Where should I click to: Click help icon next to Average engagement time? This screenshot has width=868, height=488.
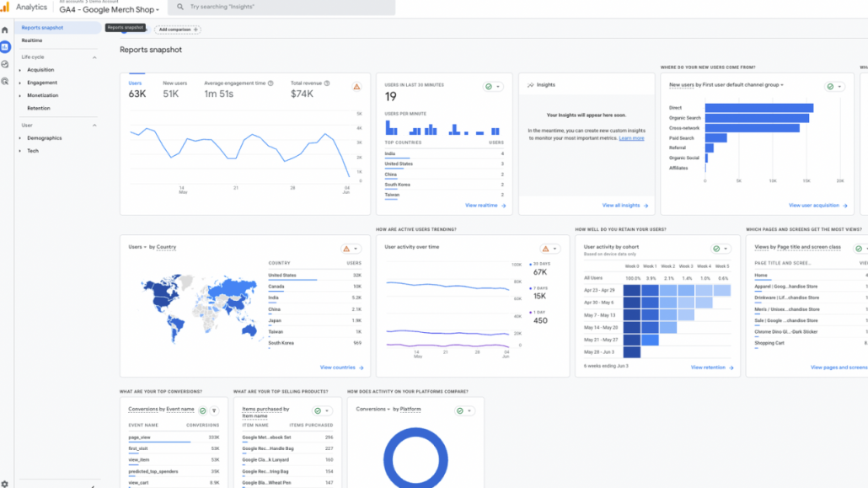point(271,83)
